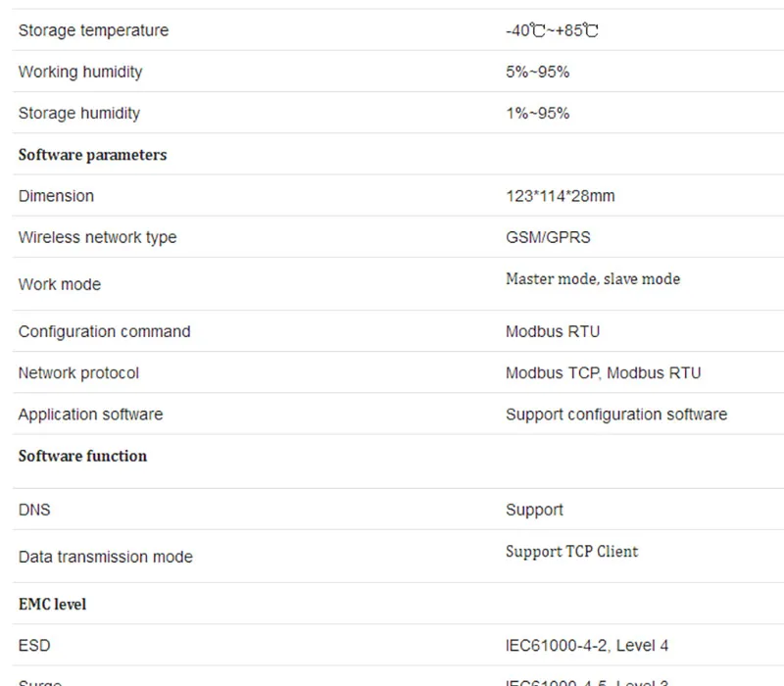Click the Software parameters heading
The width and height of the screenshot is (784, 686).
pos(92,155)
